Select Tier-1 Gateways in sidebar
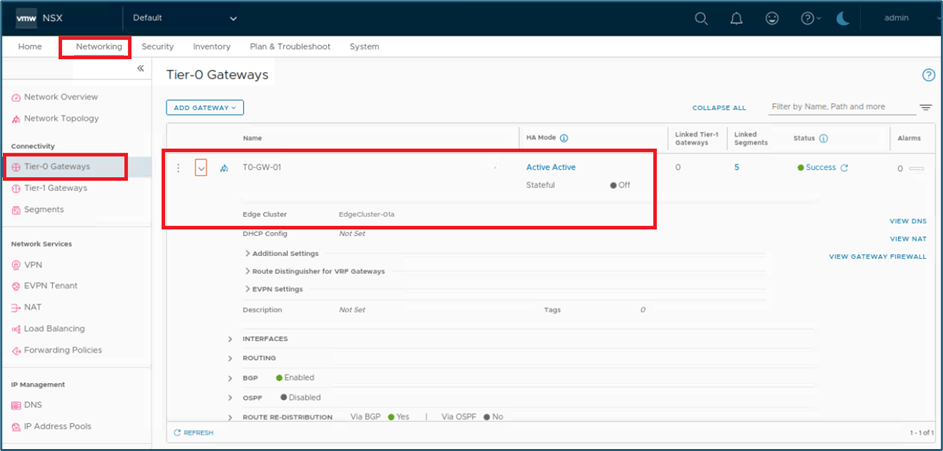943x451 pixels. pos(55,188)
